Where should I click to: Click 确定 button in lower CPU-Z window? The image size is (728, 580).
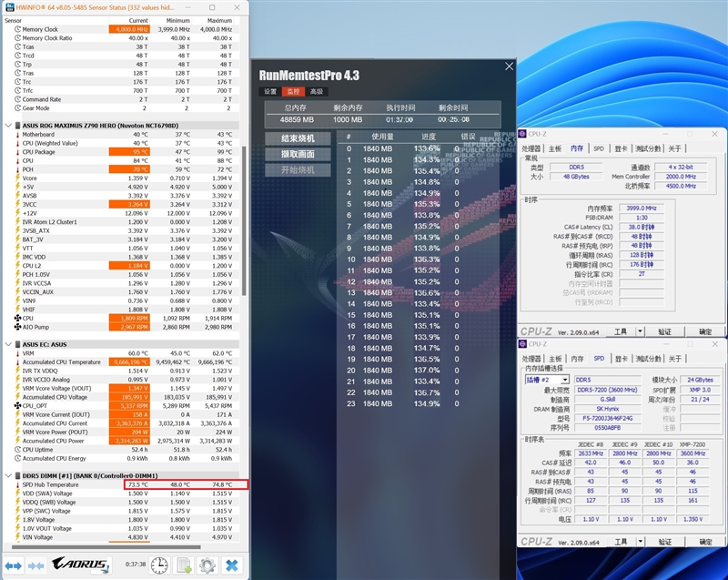click(705, 542)
